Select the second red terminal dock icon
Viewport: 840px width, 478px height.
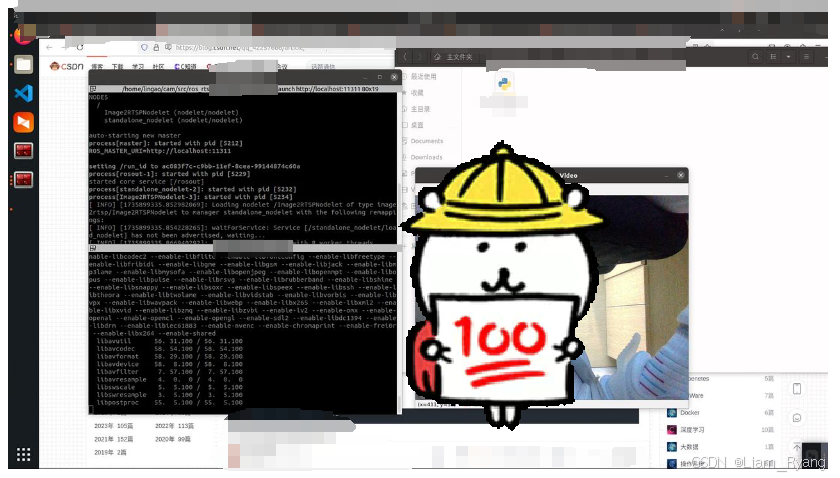(x=23, y=179)
